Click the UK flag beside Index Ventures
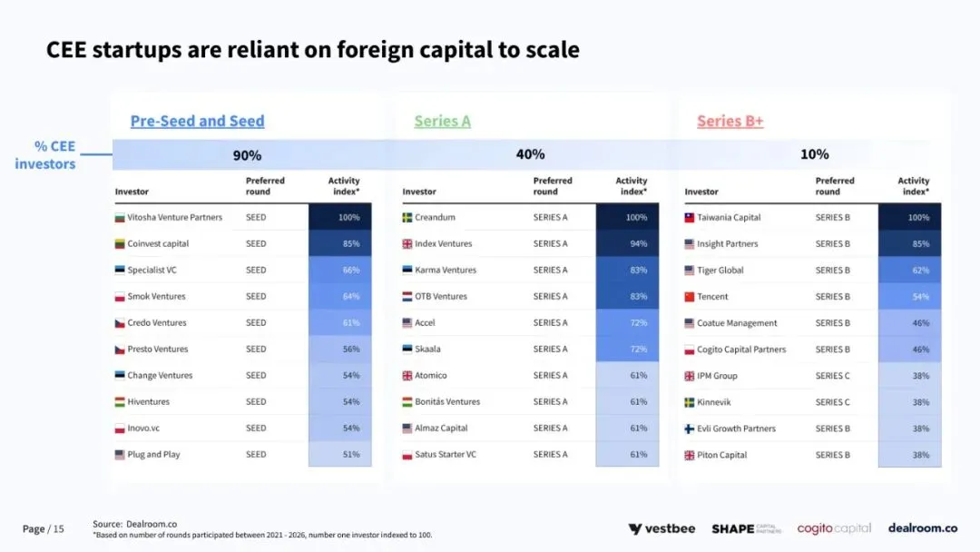Viewport: 980px width, 552px height. [407, 244]
